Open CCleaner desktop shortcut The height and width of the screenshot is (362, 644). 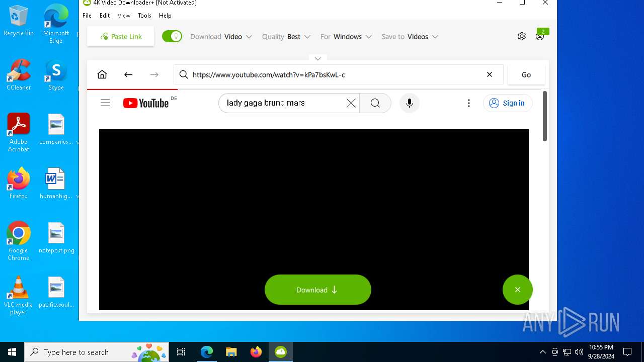tap(19, 75)
